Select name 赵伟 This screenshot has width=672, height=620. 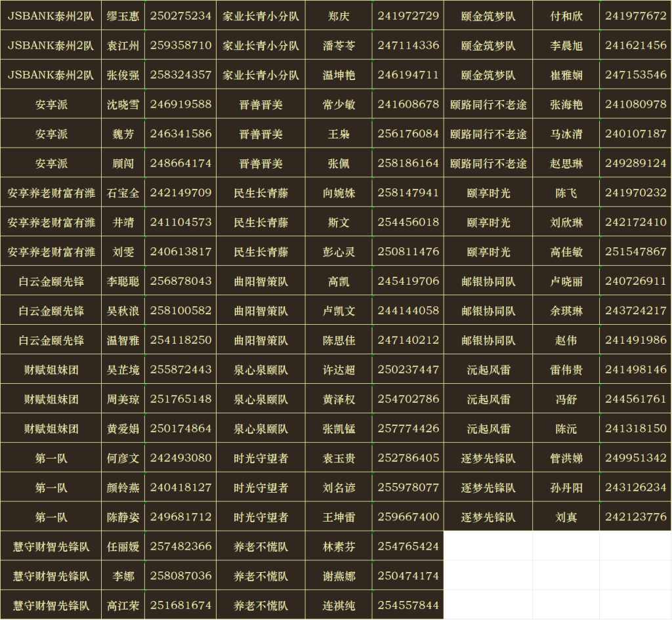(566, 341)
